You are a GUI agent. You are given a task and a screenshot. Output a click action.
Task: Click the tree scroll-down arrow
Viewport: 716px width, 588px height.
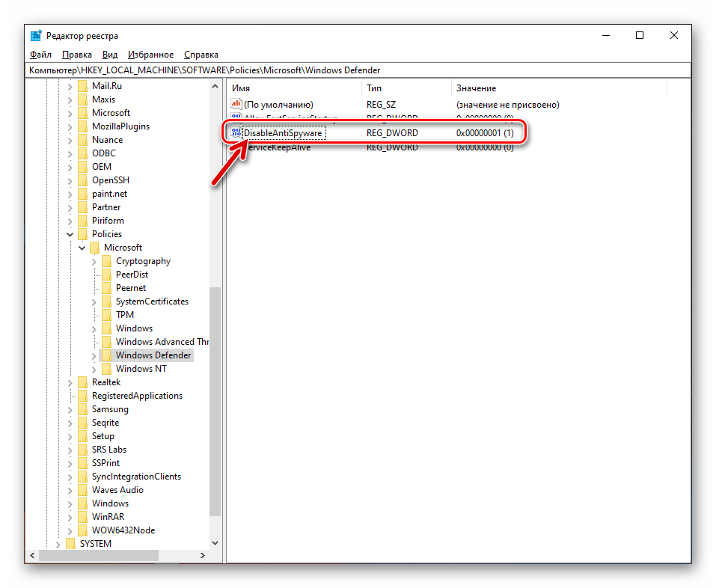tap(215, 543)
